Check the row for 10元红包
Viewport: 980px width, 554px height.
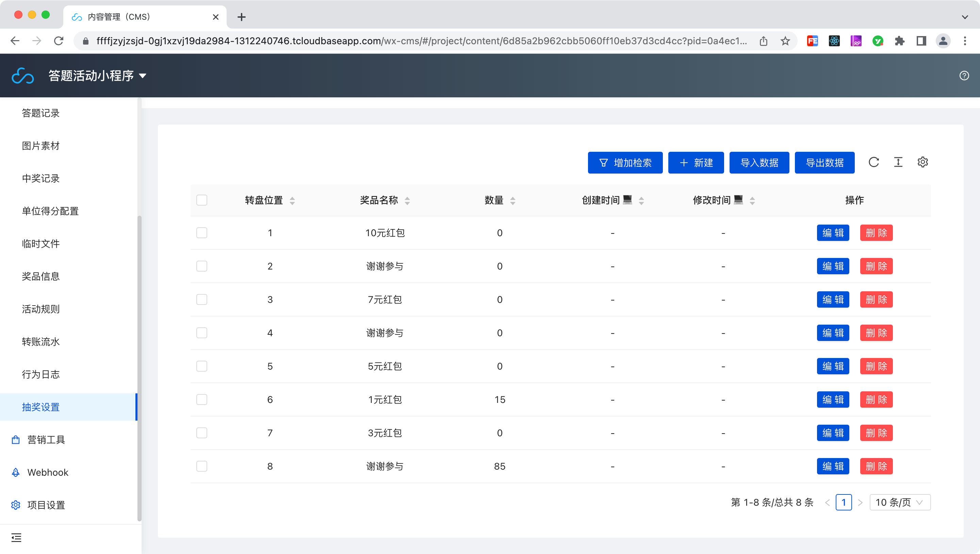pos(202,233)
